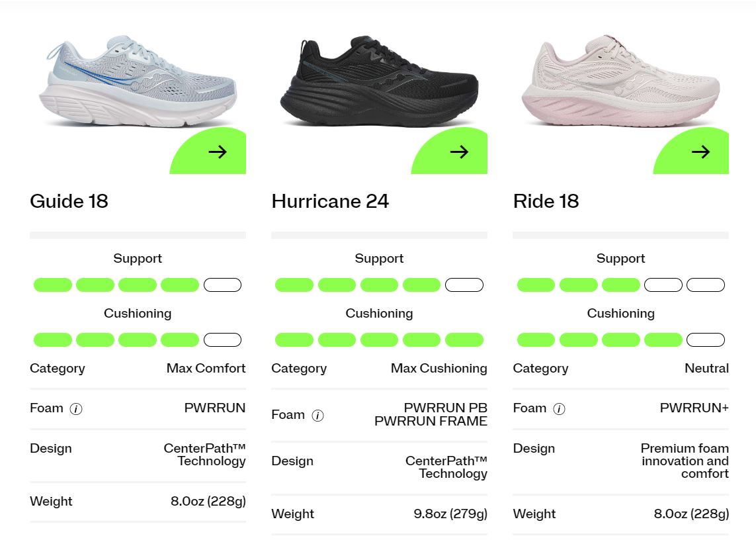Select the pink Ride 18 shoe image
The image size is (756, 544).
621,81
